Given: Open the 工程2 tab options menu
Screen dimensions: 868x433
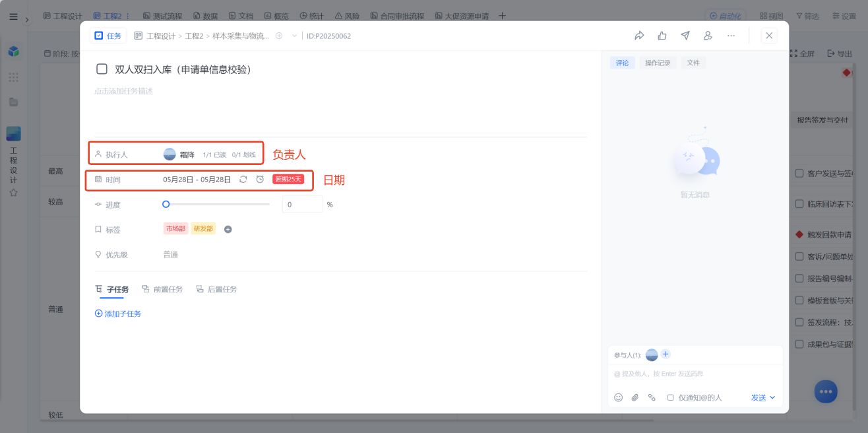Looking at the screenshot, I should [x=128, y=15].
